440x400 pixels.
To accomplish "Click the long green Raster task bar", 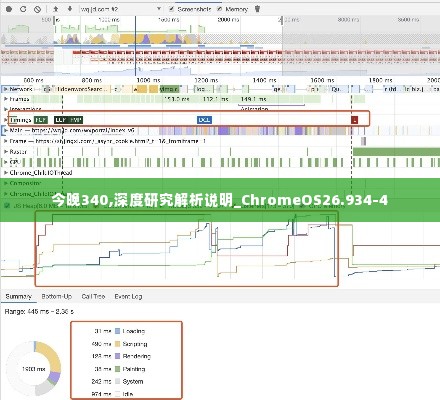I will pyautogui.click(x=396, y=152).
